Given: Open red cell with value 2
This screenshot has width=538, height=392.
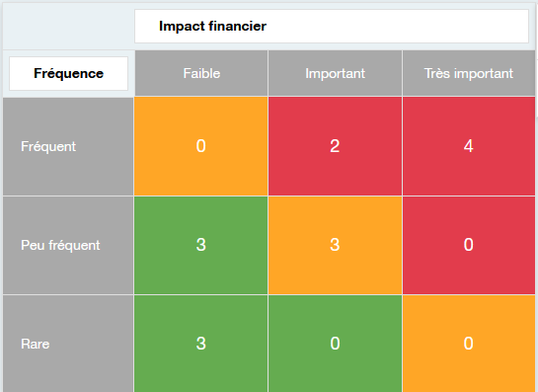Looking at the screenshot, I should coord(335,146).
